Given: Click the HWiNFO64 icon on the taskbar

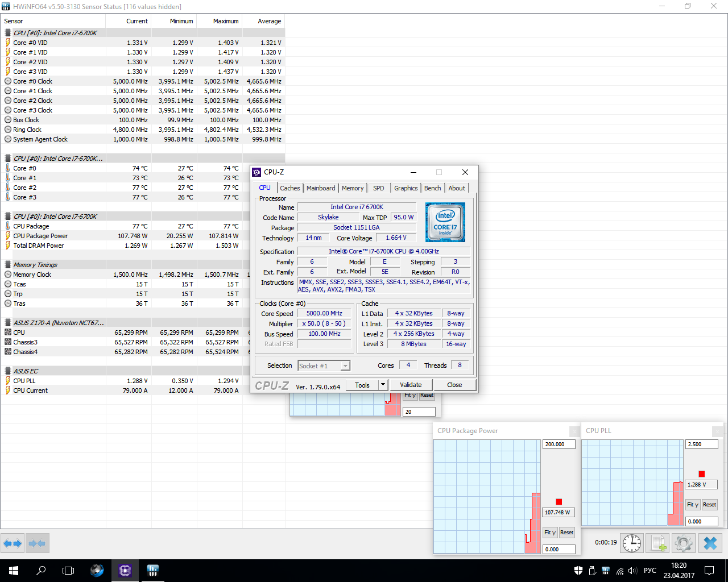Looking at the screenshot, I should click(152, 571).
